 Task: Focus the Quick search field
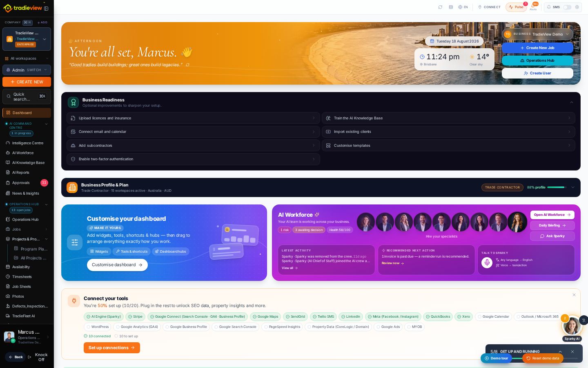tap(27, 96)
